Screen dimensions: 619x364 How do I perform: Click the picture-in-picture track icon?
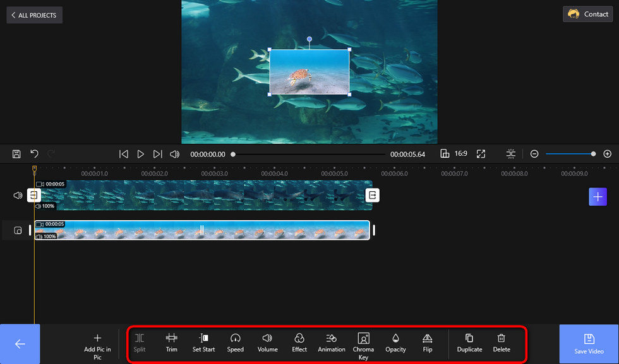tap(18, 230)
